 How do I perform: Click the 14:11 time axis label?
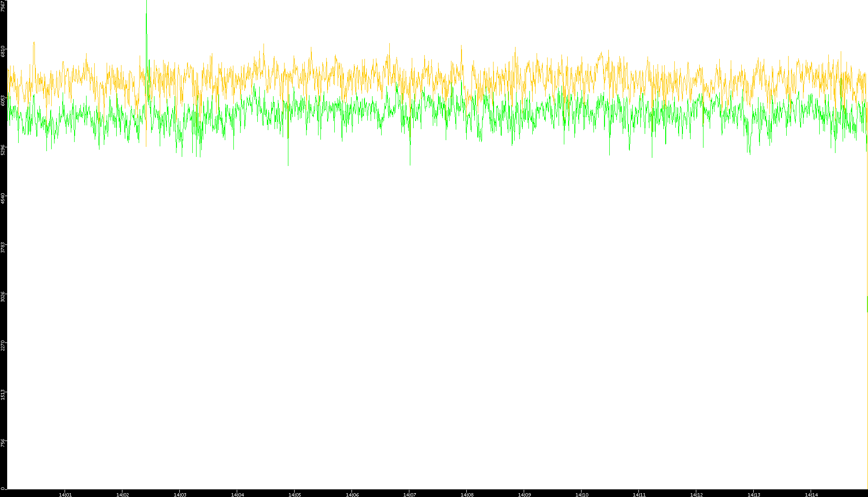[639, 494]
